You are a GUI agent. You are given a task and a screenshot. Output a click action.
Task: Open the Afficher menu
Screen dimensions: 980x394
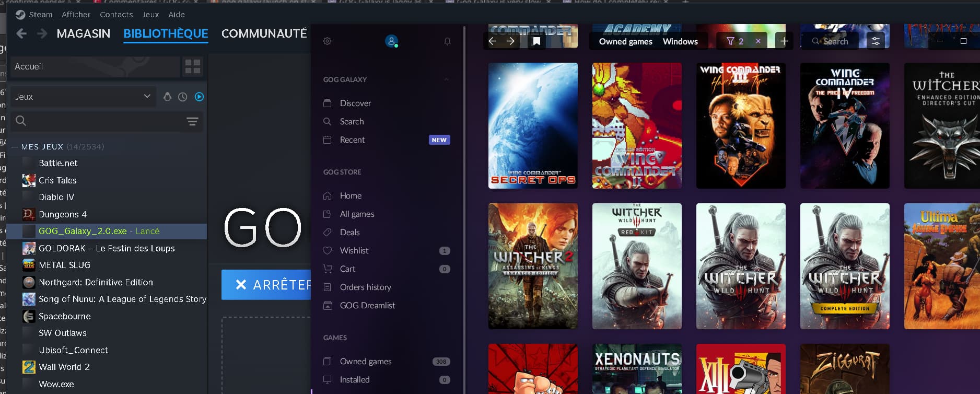point(76,15)
